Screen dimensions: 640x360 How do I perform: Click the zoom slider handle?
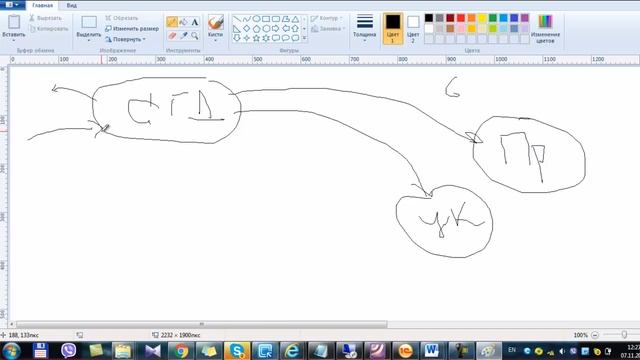(624, 335)
